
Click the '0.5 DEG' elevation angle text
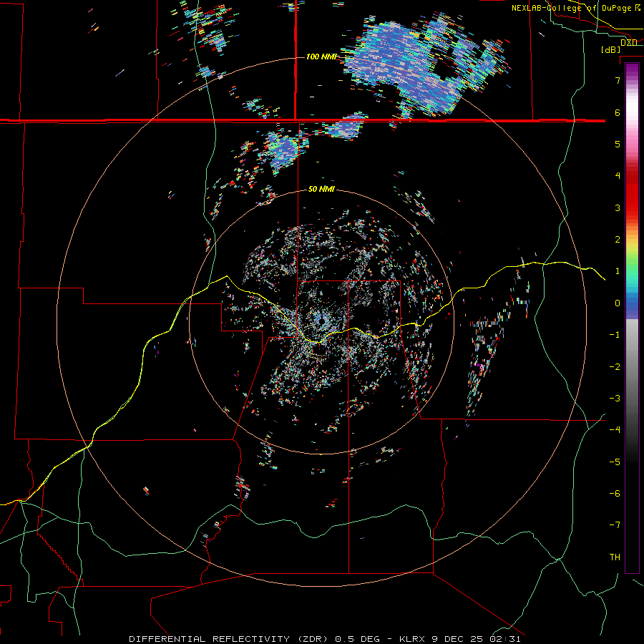click(360, 639)
